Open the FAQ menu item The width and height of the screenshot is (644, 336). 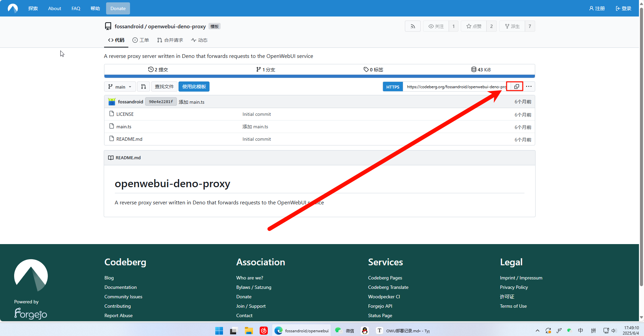76,8
